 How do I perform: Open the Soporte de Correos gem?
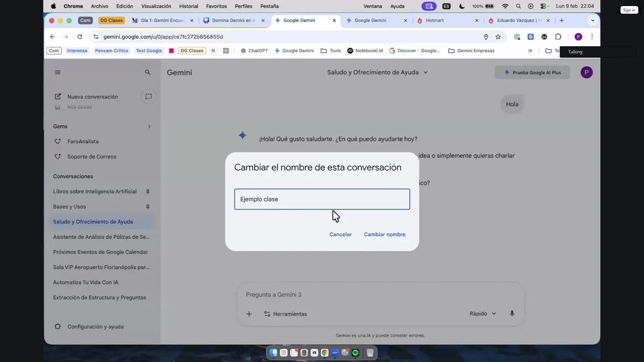(x=92, y=157)
